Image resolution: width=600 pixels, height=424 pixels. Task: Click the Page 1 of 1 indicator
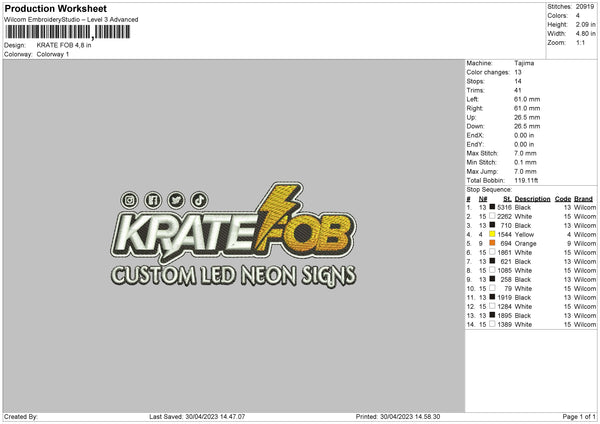click(579, 417)
